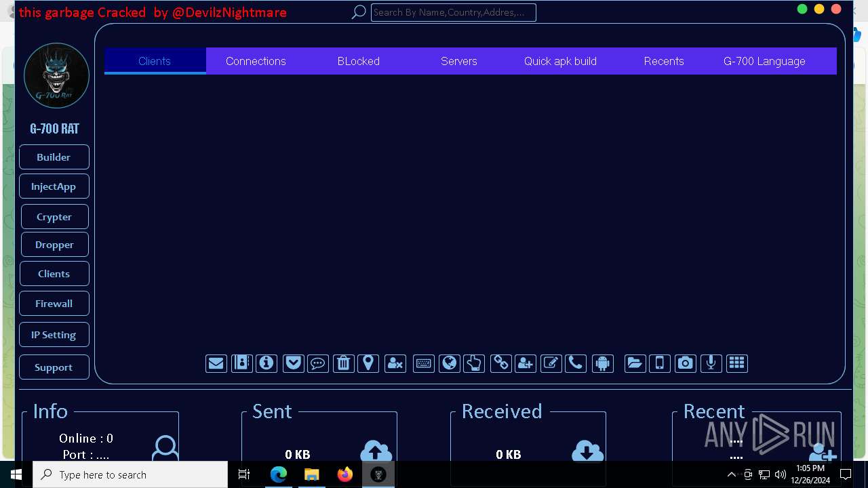Screen dimensions: 868x488
Task: Click the information circle icon
Action: tap(267, 363)
